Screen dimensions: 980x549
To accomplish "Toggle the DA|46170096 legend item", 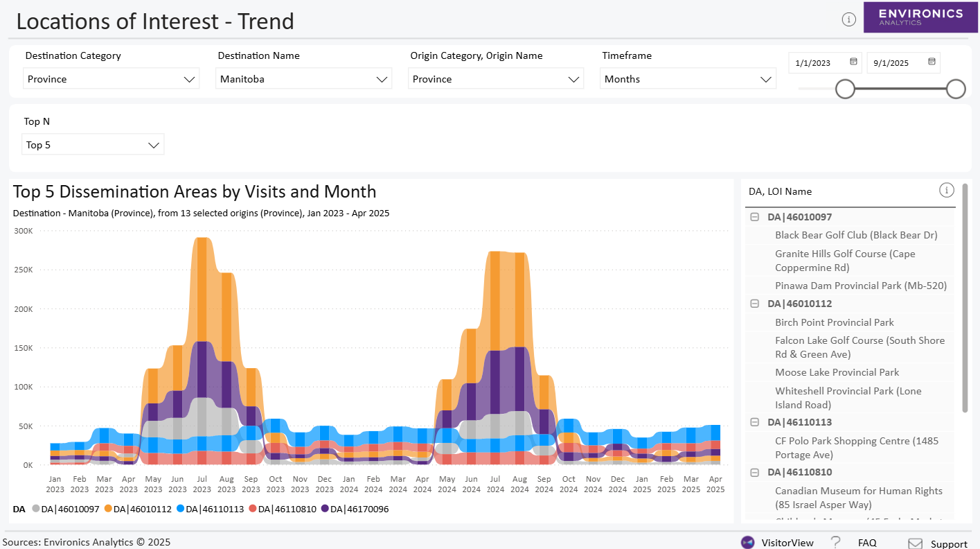I will click(362, 508).
